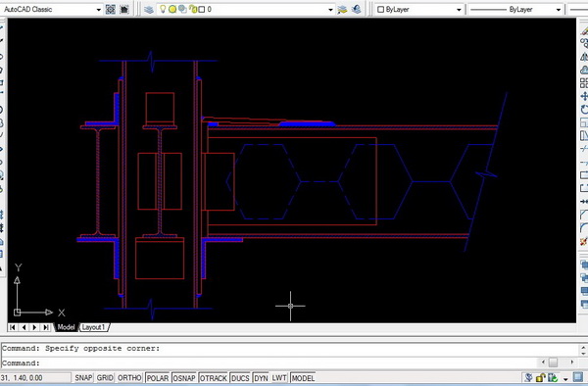
Task: Select the Array tool
Action: point(584,83)
